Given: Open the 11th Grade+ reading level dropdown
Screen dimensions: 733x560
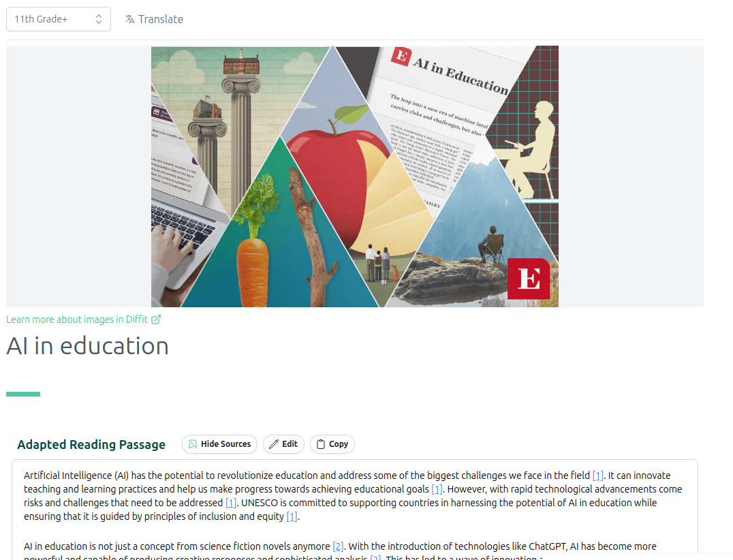Looking at the screenshot, I should pos(59,19).
